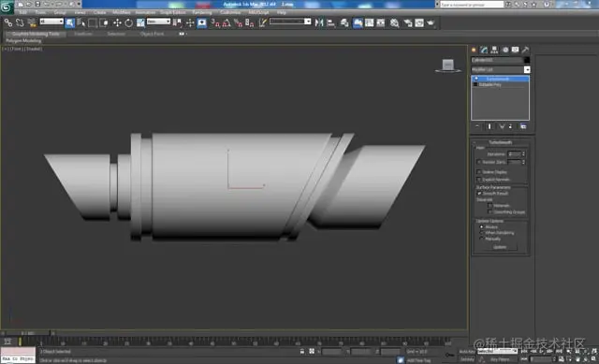This screenshot has height=364, width=599.
Task: Switch to the Utilities command panel
Action: pyautogui.click(x=526, y=50)
